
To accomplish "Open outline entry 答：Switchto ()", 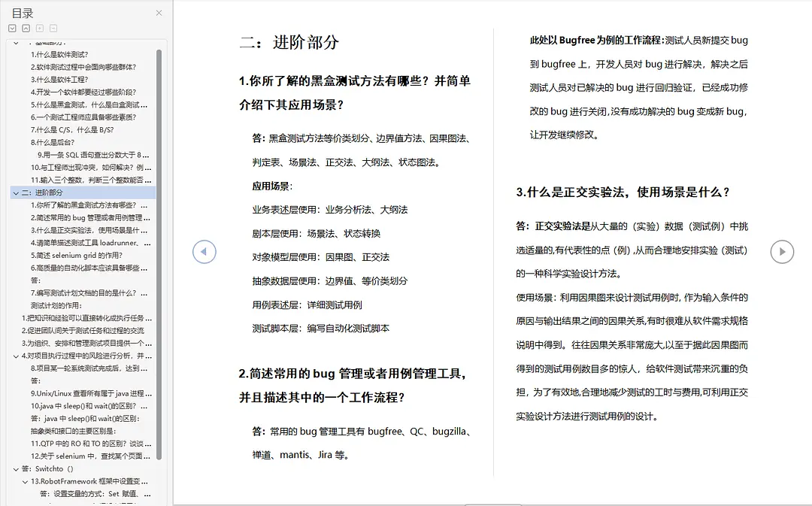I will pyautogui.click(x=47, y=468).
